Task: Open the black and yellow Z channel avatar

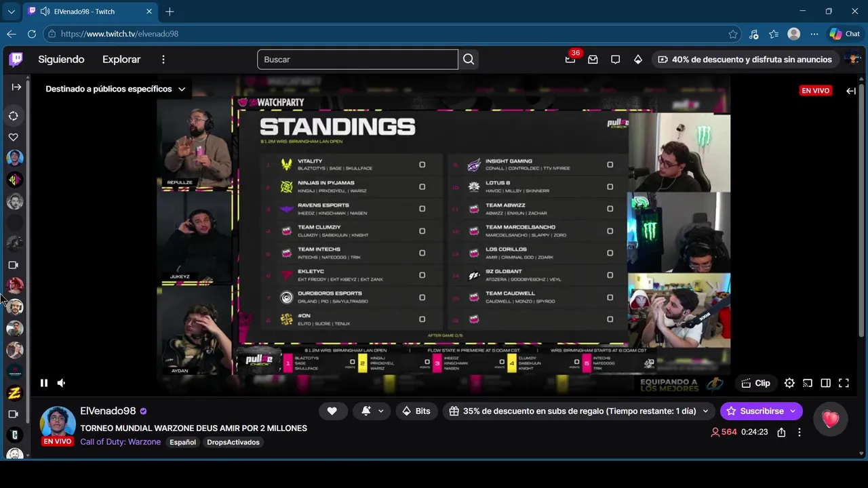Action: 15,393
